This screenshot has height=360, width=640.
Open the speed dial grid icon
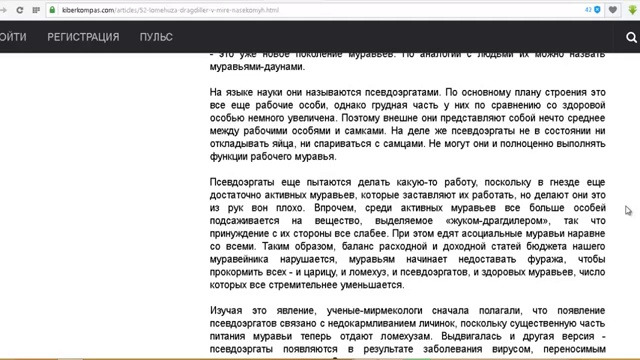36,10
